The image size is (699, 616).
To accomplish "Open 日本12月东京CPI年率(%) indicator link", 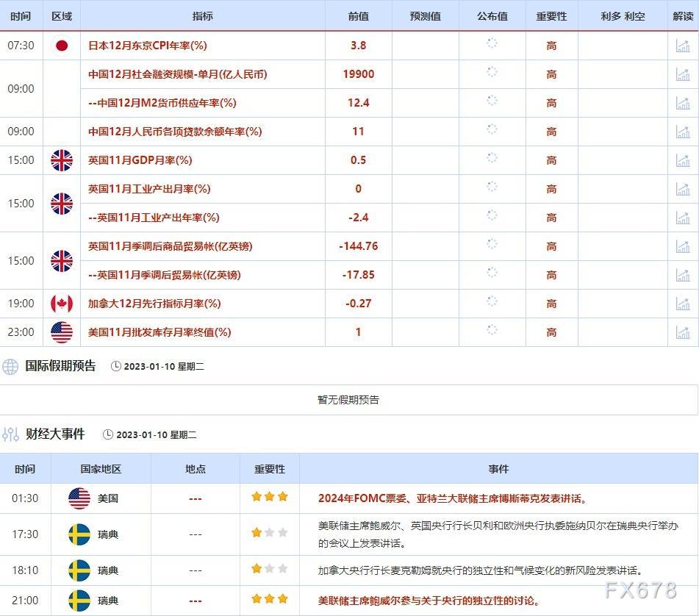I will point(148,46).
